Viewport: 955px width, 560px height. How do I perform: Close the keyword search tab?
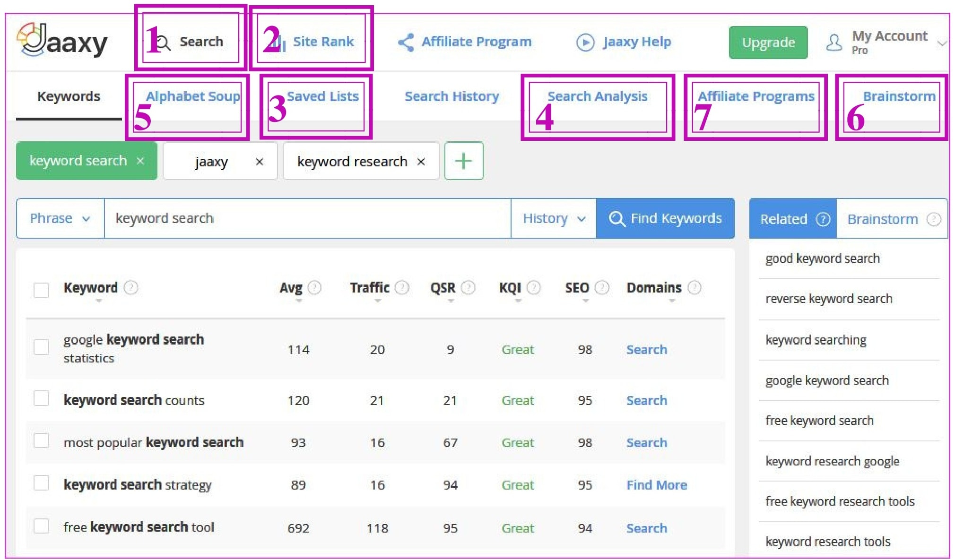[140, 161]
